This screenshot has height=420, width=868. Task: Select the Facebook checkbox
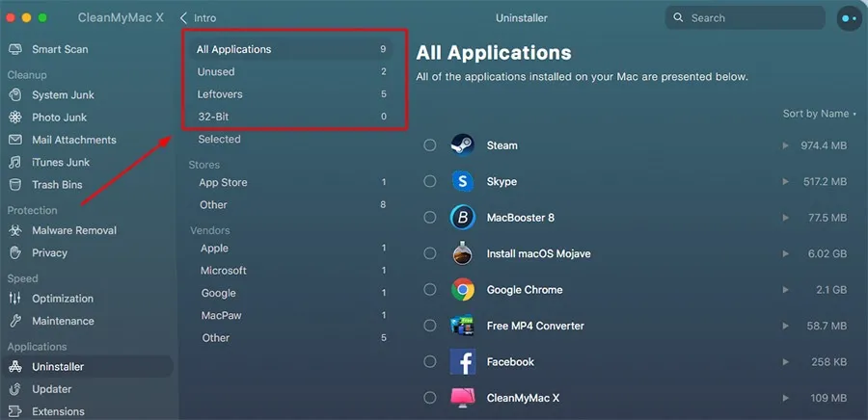point(430,362)
